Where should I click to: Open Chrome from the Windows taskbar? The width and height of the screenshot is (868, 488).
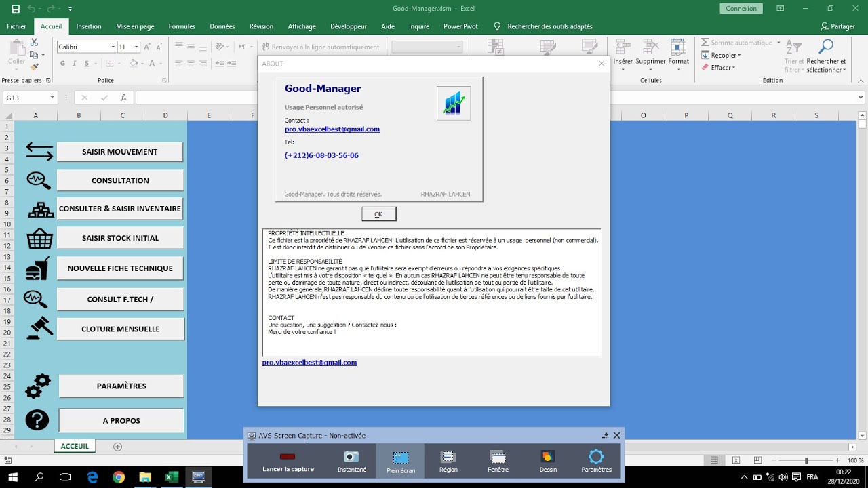[x=119, y=477]
